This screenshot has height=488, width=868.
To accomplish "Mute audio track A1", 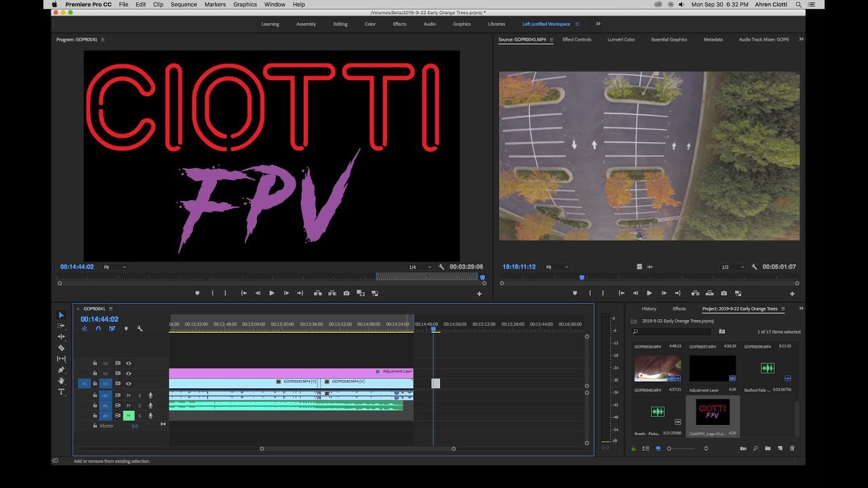I will [x=128, y=395].
